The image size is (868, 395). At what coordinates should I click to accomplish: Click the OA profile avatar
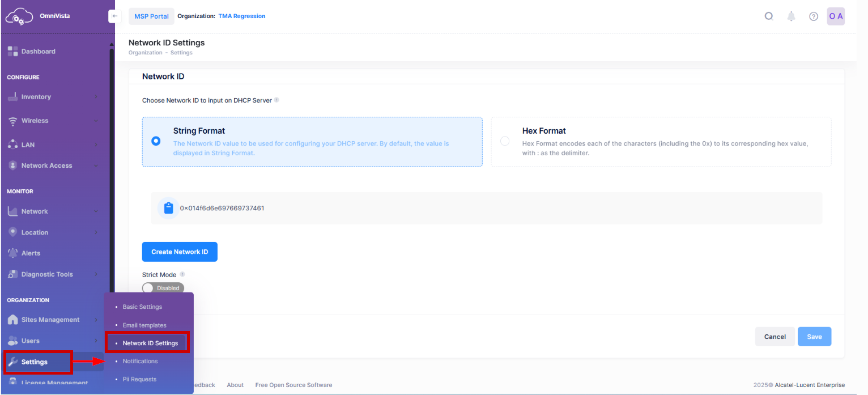pyautogui.click(x=836, y=16)
